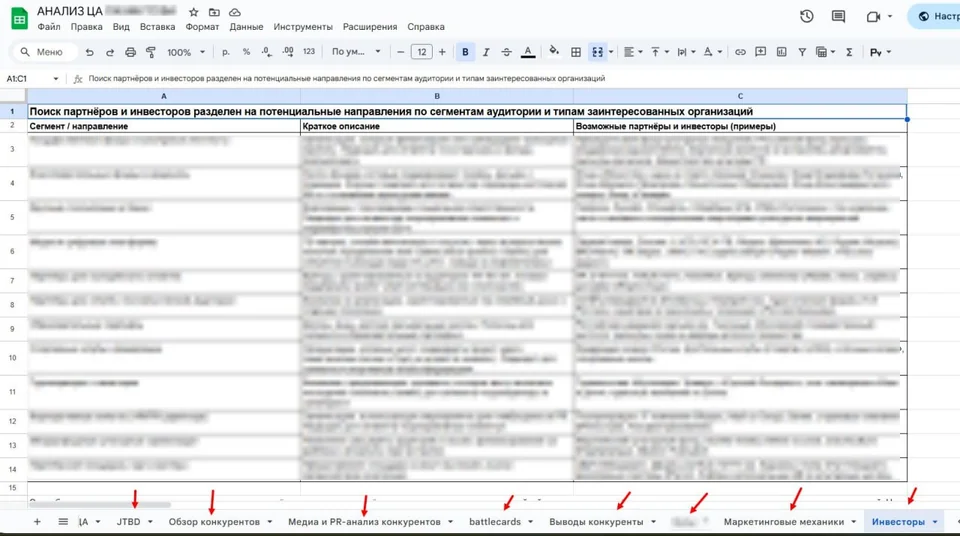Switch to Маркетинговые механики sheet tab
The image size is (960, 536).
pos(784,522)
